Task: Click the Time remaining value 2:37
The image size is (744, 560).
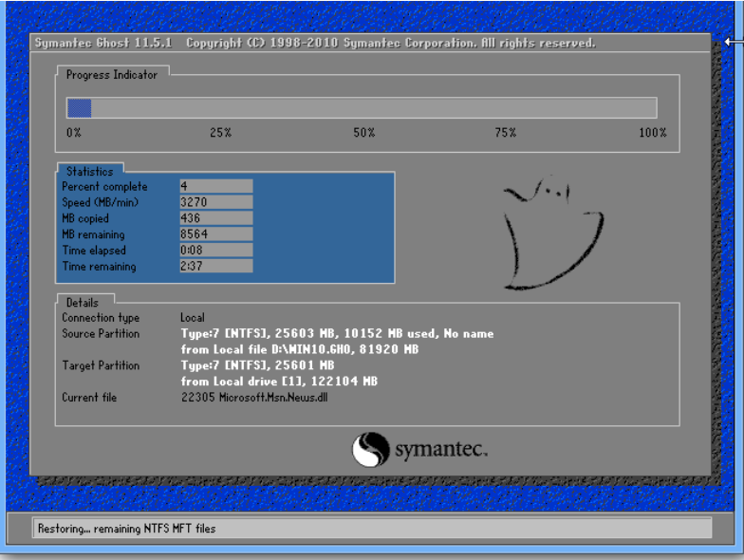Action: [215, 267]
